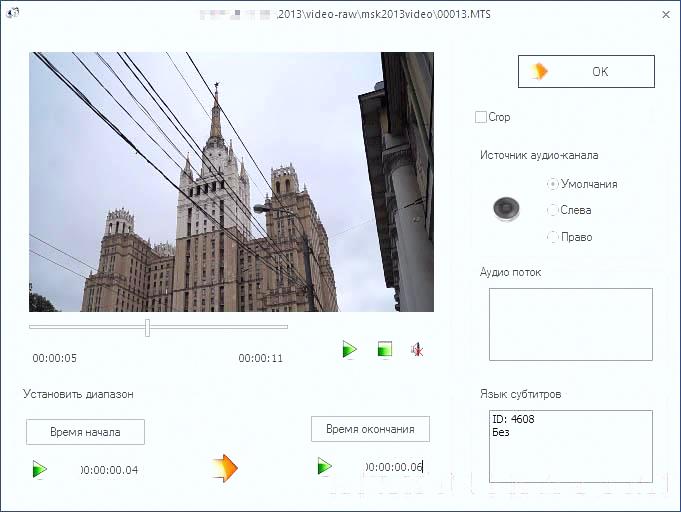681x512 pixels.
Task: Enable the Crop checkbox
Action: point(480,117)
